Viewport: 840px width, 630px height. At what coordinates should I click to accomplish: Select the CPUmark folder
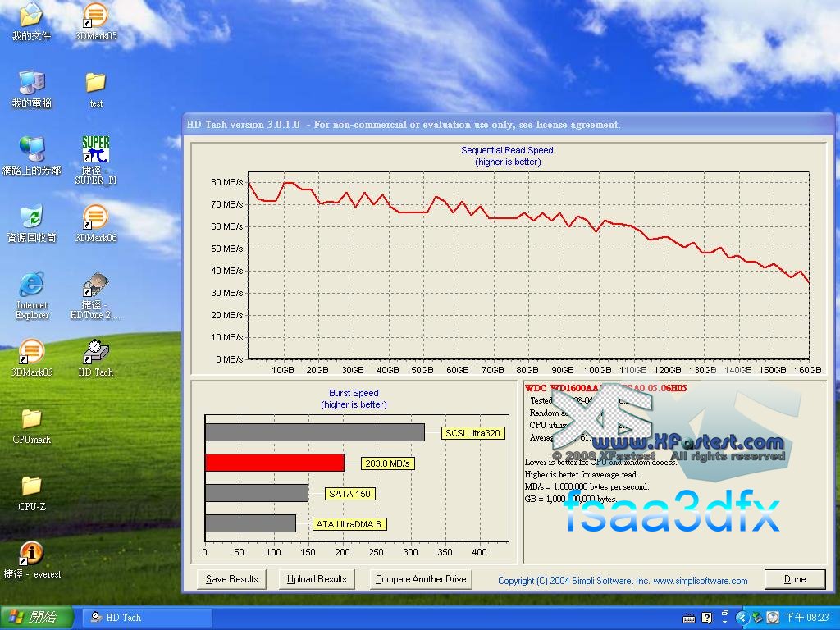[31, 420]
